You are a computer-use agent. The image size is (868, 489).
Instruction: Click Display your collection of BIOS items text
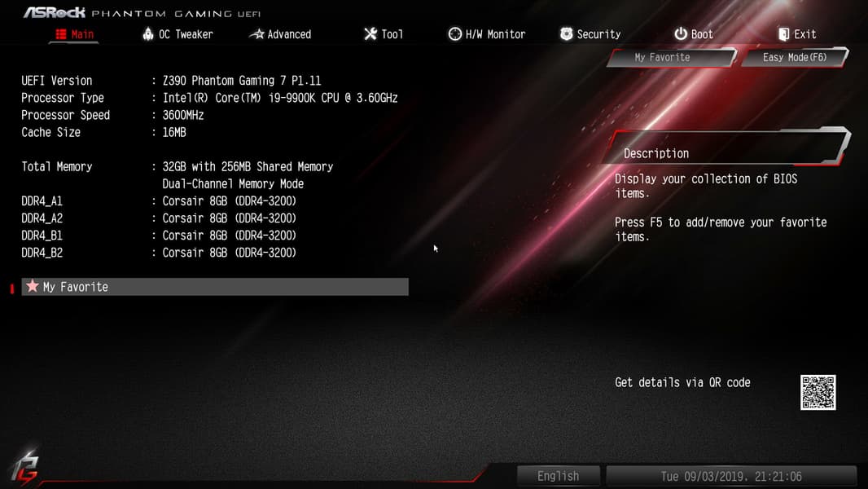click(x=706, y=186)
